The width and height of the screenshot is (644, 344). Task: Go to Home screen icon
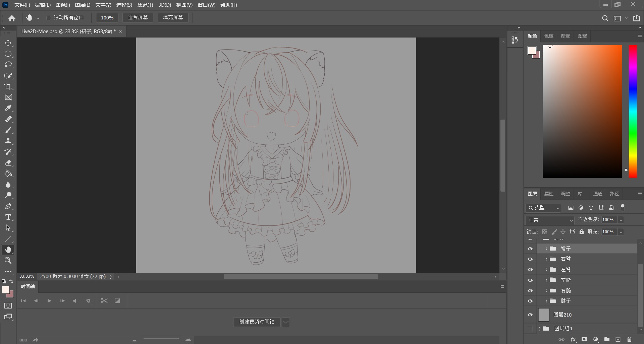(12, 18)
